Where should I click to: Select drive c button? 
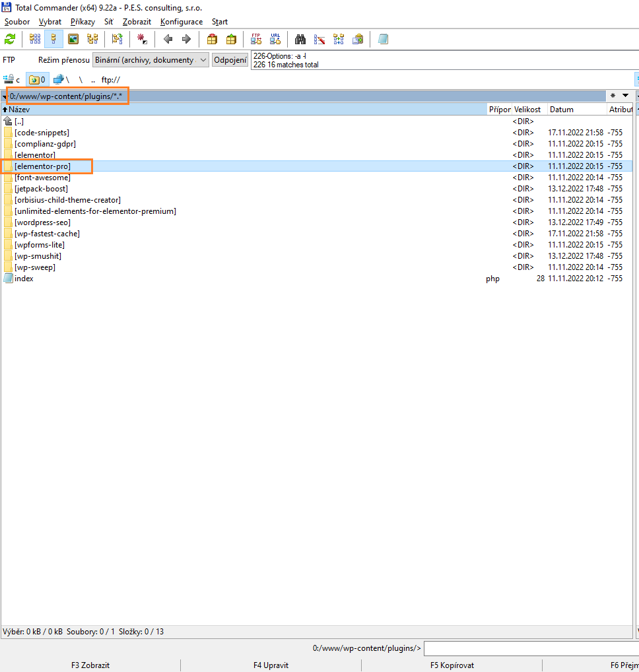click(x=12, y=80)
